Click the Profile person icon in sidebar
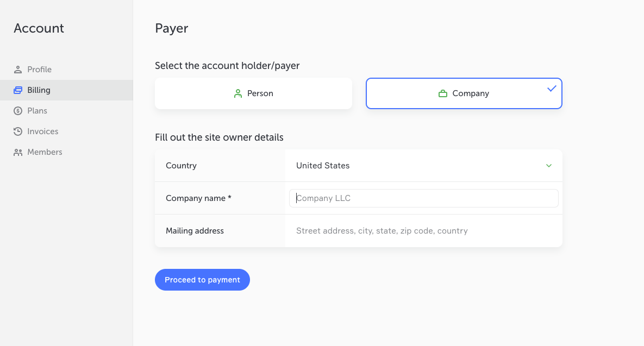Screen dimensions: 644x346 pos(18,70)
